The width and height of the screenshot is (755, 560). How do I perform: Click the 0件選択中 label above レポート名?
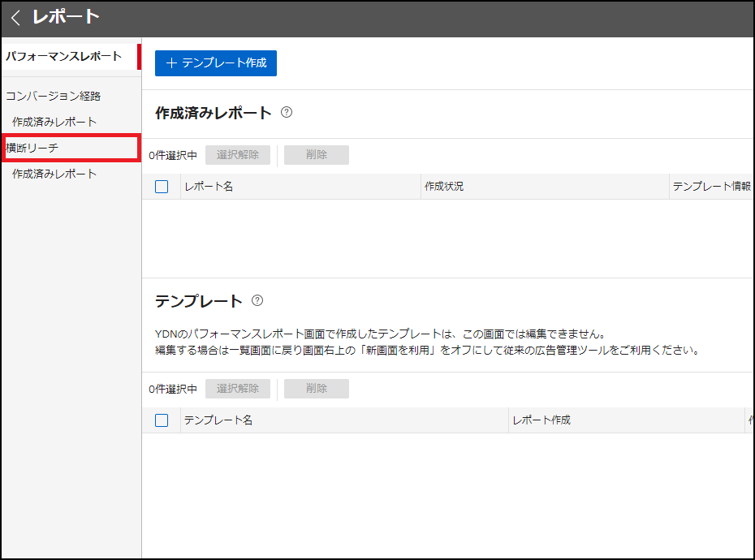click(173, 156)
